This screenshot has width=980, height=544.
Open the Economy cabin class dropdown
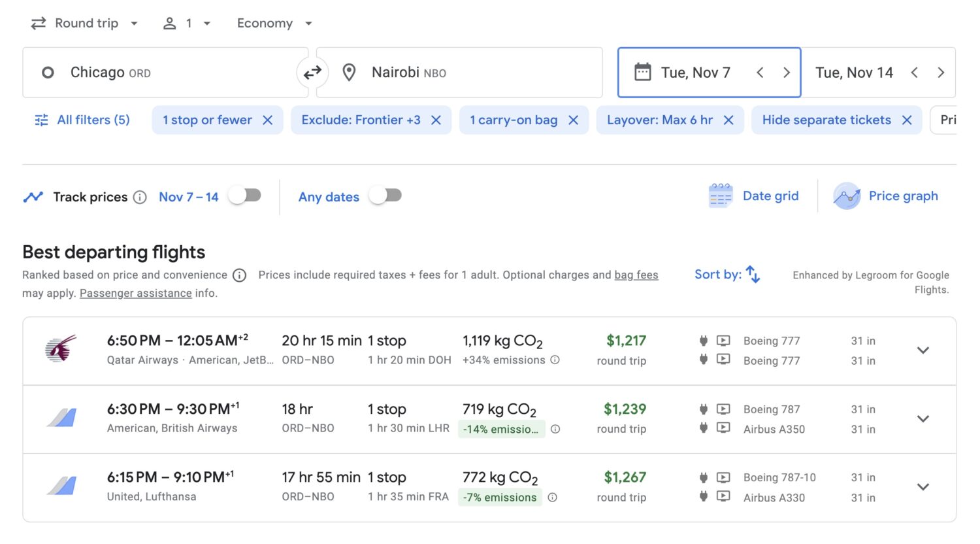coord(274,23)
